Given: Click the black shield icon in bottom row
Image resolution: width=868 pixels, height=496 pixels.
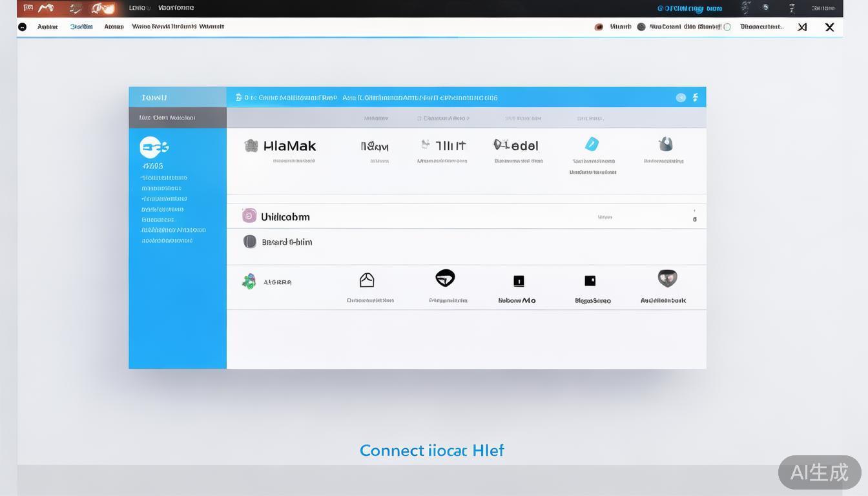Looking at the screenshot, I should point(445,278).
